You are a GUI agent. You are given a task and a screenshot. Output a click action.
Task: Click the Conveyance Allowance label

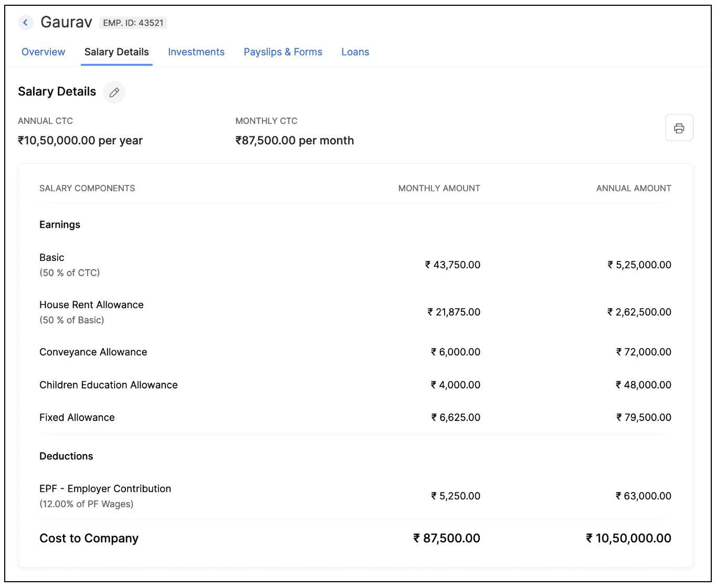[93, 352]
